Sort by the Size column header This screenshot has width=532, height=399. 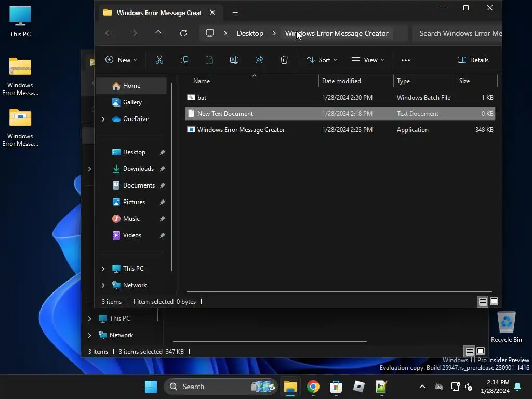[x=476, y=81]
